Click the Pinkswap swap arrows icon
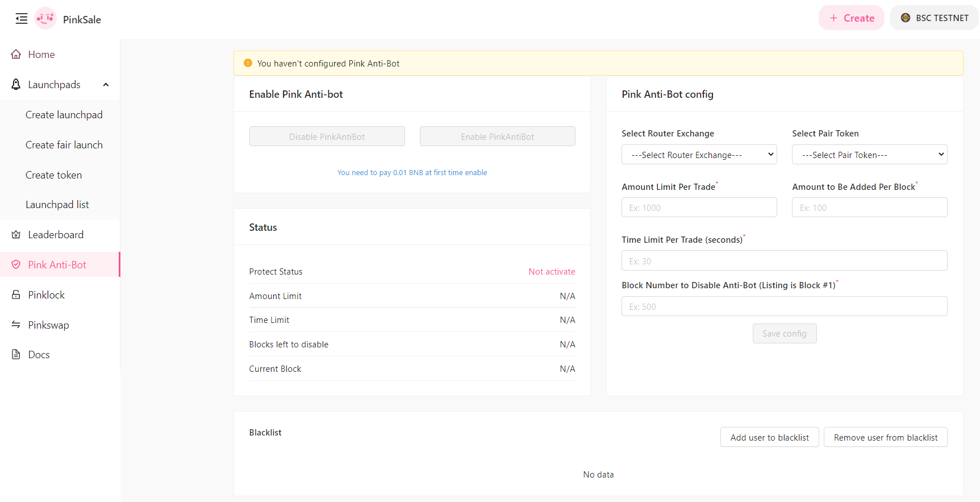Viewport: 980px width, 502px height. click(x=16, y=325)
